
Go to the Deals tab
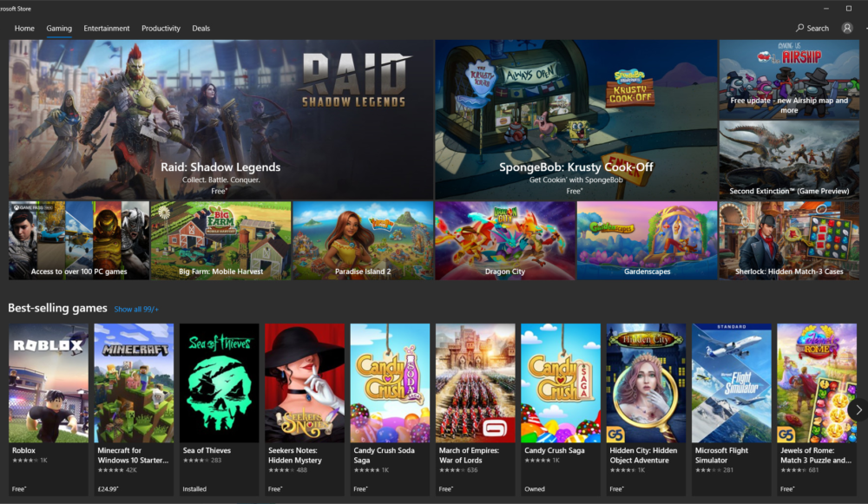[x=201, y=29]
